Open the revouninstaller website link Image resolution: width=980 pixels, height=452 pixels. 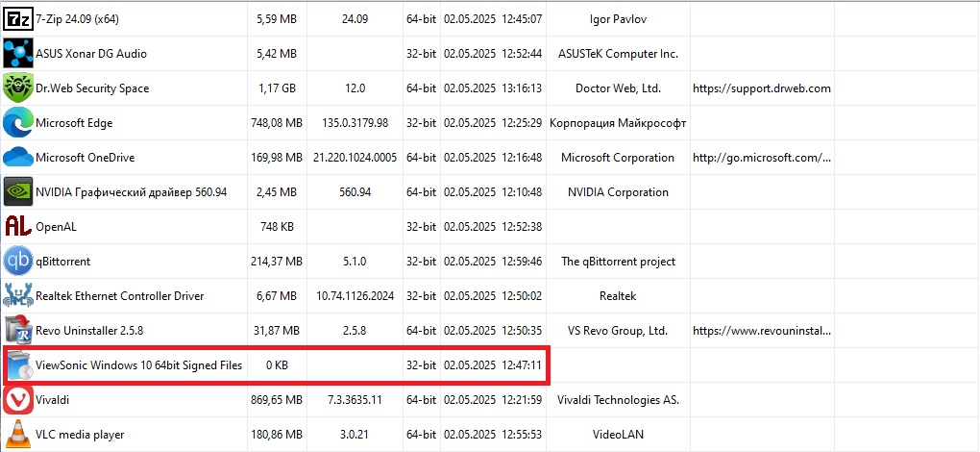click(x=762, y=330)
